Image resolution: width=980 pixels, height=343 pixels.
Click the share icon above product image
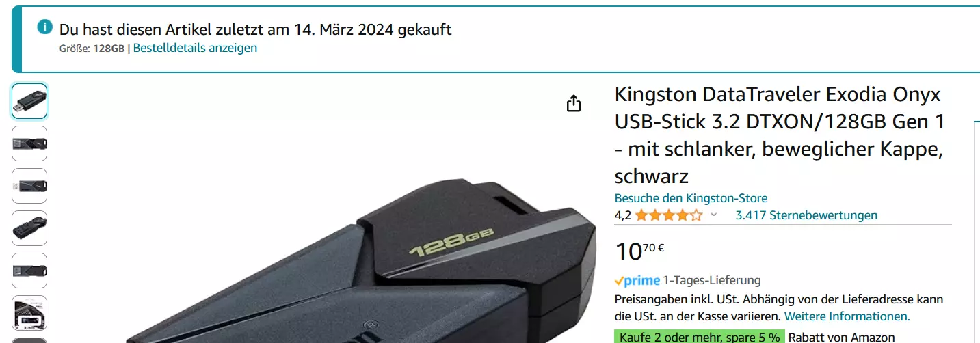(x=574, y=103)
